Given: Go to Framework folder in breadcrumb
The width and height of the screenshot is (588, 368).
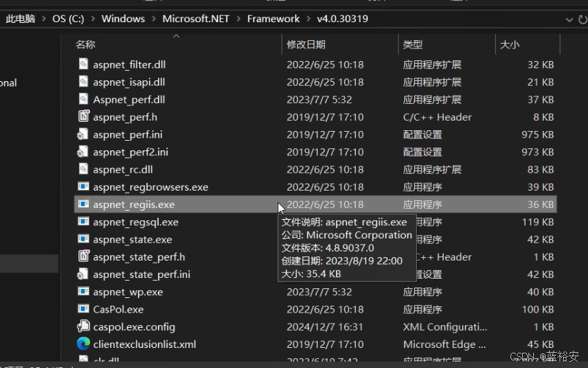Looking at the screenshot, I should (274, 19).
